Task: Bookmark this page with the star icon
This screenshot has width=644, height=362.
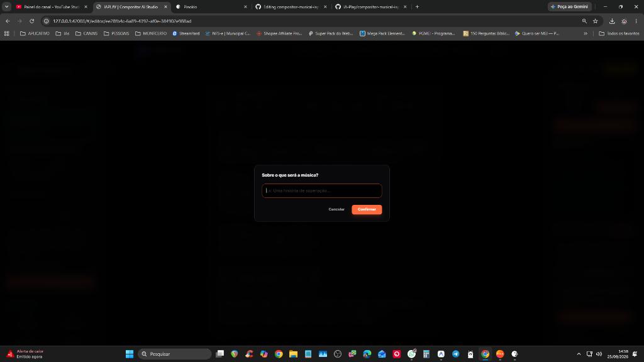Action: (595, 21)
